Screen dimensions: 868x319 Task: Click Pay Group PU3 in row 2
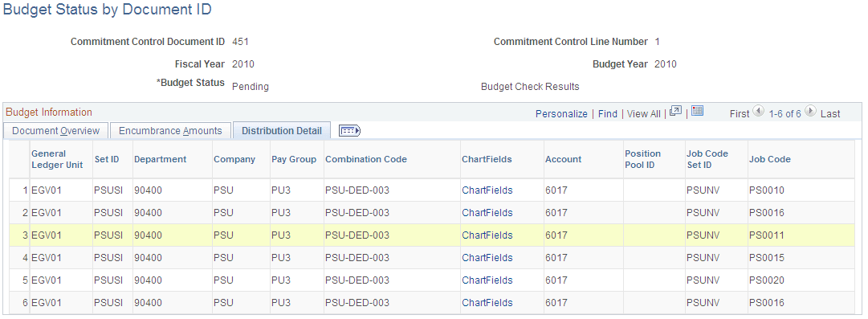pos(281,213)
